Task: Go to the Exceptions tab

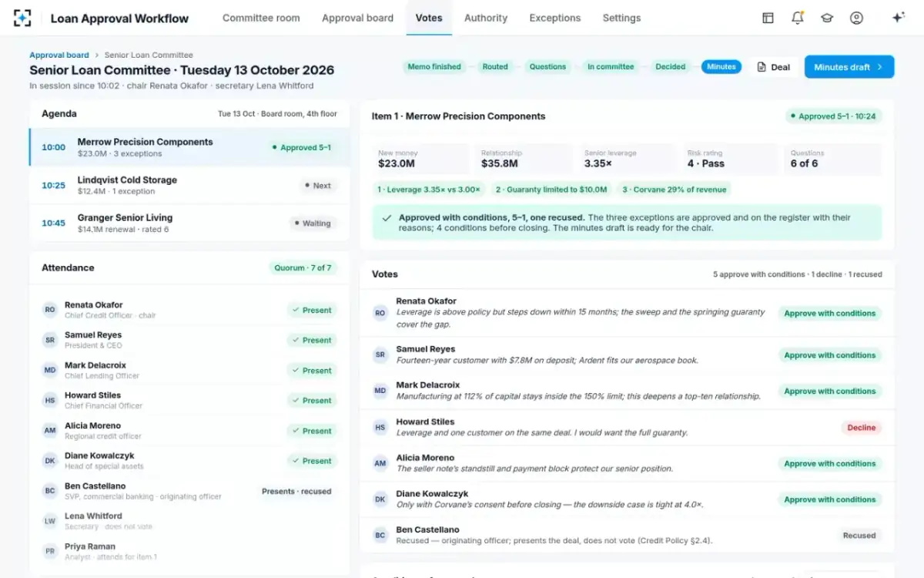Action: click(x=555, y=18)
